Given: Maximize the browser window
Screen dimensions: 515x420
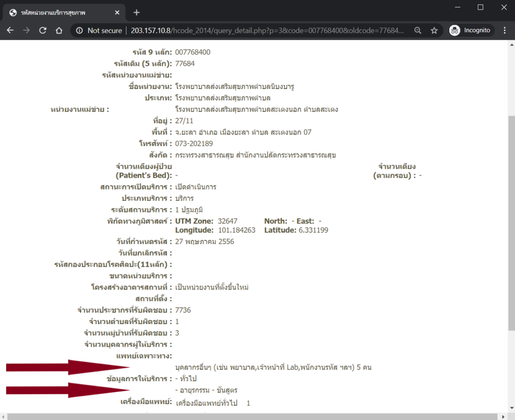Looking at the screenshot, I should [x=480, y=7].
